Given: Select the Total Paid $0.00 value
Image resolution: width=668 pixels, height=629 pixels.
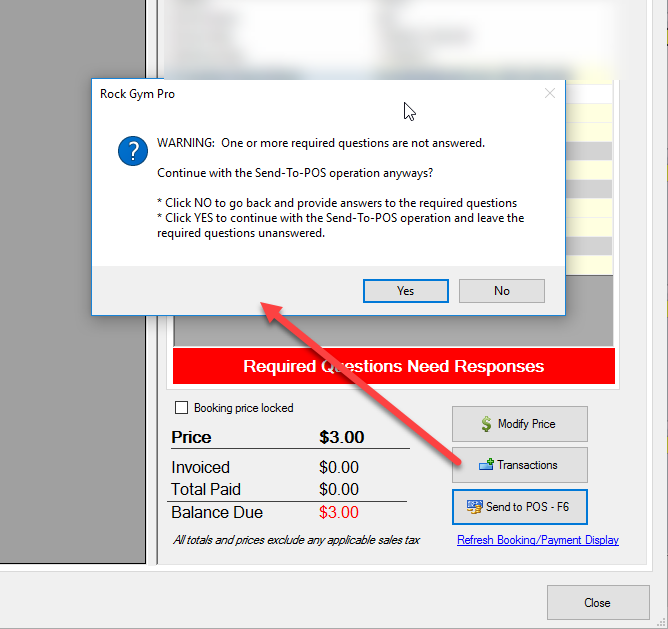Looking at the screenshot, I should pyautogui.click(x=339, y=489).
